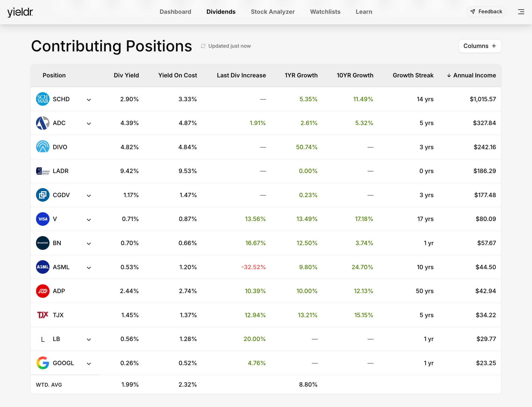
Task: Click the refresh icon beside Updated just now
Action: pyautogui.click(x=203, y=46)
